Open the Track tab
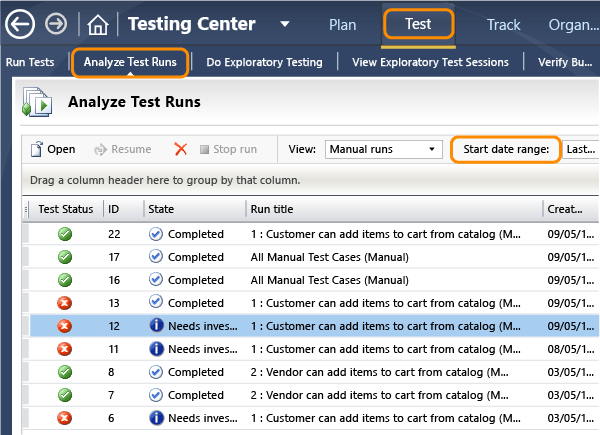Image resolution: width=600 pixels, height=435 pixels. [x=503, y=25]
